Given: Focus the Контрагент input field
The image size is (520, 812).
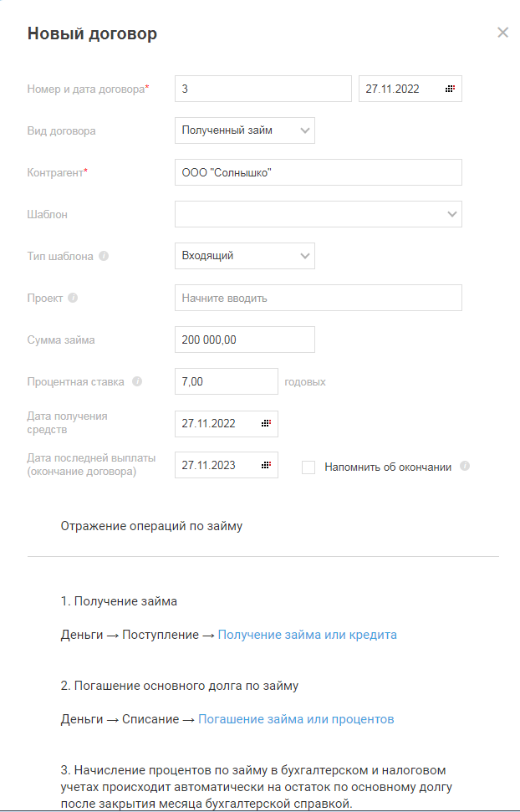Looking at the screenshot, I should click(318, 172).
